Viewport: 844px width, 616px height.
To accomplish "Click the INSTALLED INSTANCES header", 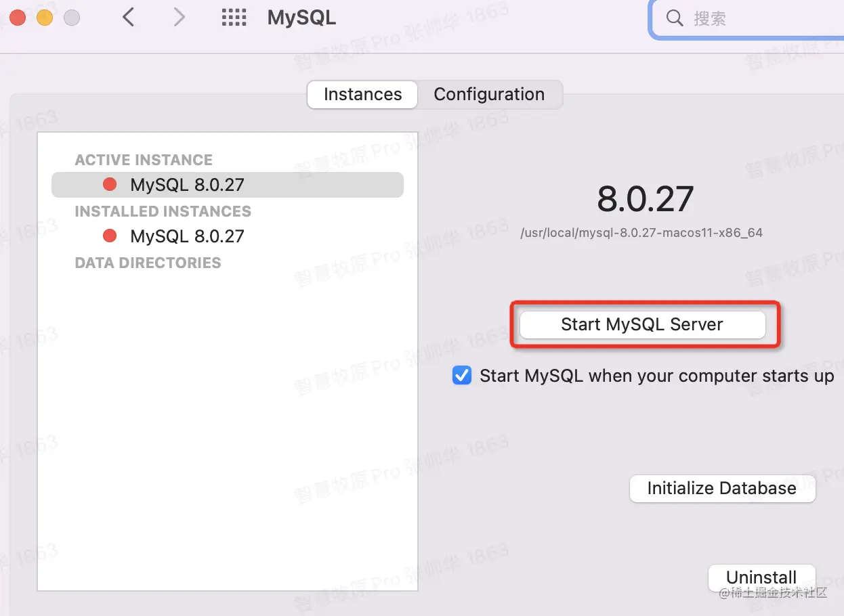I will point(163,211).
